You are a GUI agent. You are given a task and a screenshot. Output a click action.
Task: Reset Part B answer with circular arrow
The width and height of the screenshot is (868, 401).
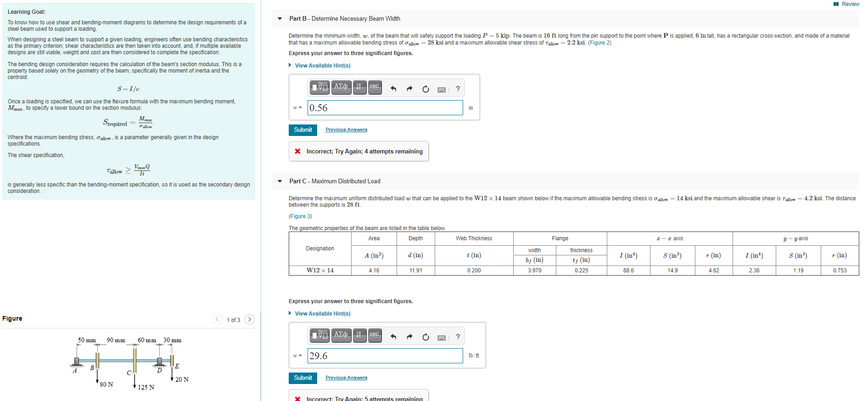[426, 89]
